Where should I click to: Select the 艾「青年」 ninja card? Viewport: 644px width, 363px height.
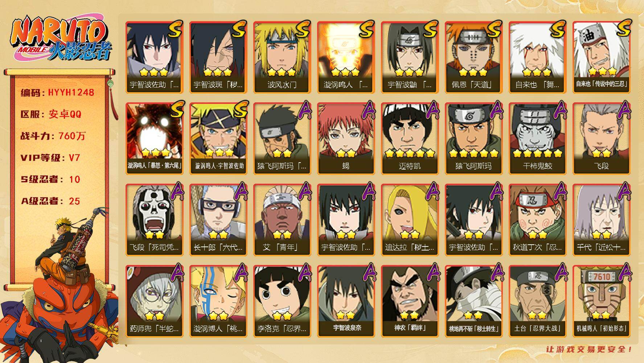282,220
